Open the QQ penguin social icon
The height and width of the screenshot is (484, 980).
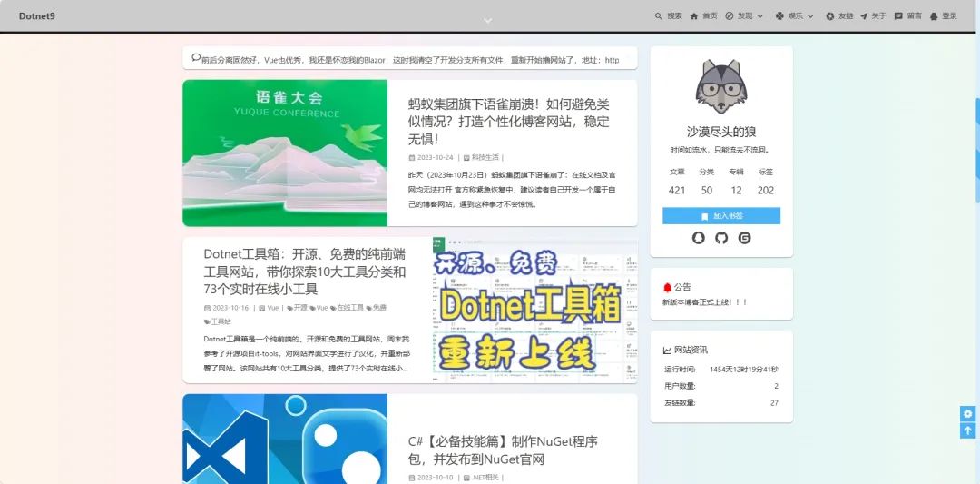[699, 238]
